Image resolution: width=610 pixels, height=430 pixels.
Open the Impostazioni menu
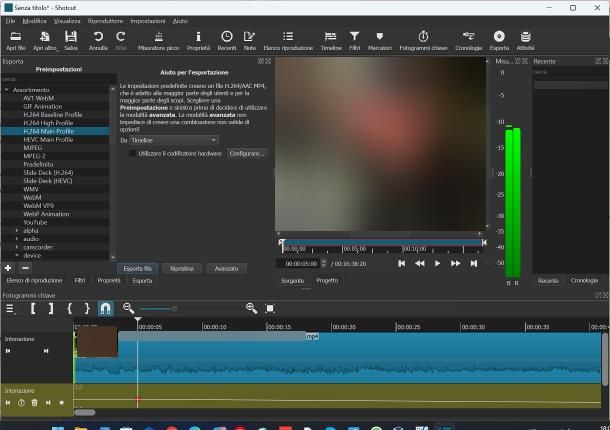[x=147, y=21]
